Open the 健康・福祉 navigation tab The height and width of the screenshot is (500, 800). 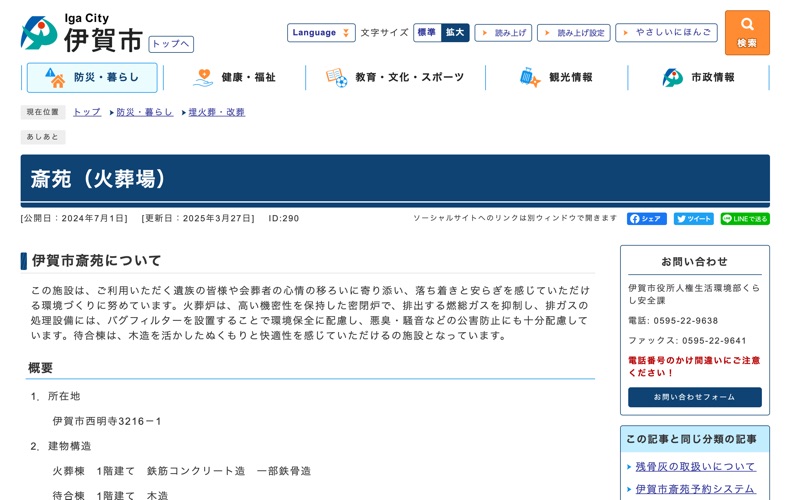tap(234, 78)
